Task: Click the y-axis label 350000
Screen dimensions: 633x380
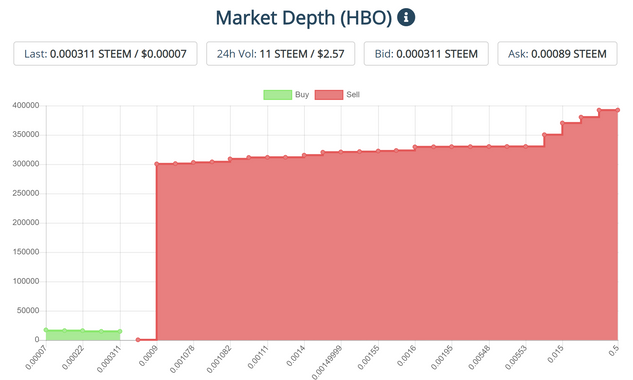Action: click(26, 135)
